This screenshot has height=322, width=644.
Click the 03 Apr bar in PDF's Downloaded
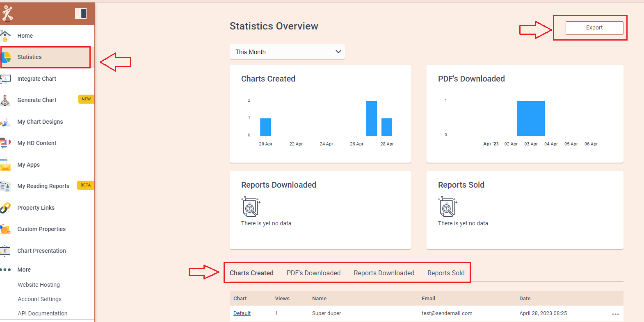[x=531, y=118]
